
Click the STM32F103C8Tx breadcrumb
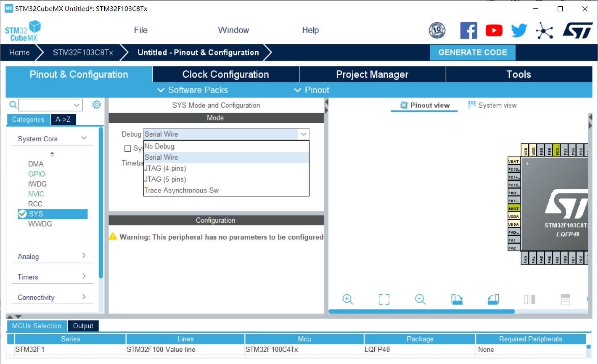pyautogui.click(x=83, y=53)
